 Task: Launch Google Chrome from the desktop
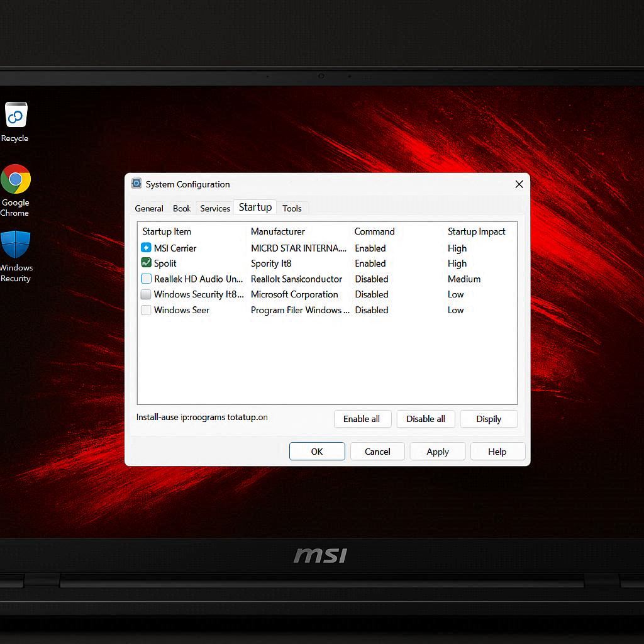[16, 180]
